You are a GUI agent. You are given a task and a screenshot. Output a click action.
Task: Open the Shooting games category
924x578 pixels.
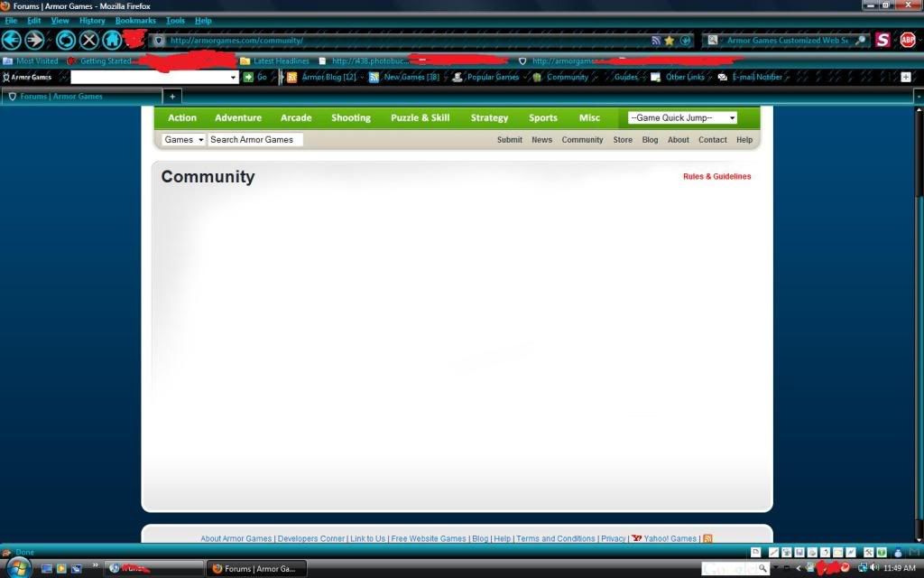coord(351,118)
